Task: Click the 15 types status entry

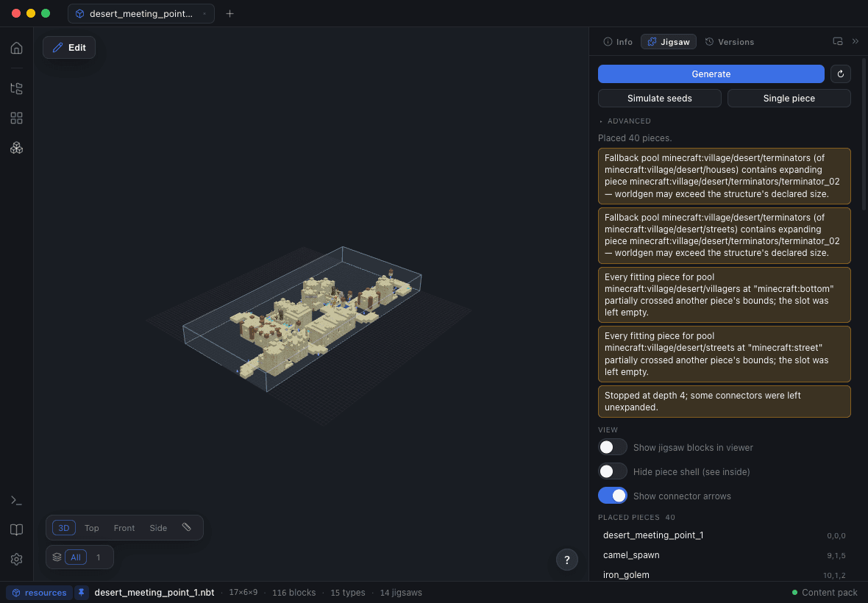Action: pyautogui.click(x=348, y=593)
